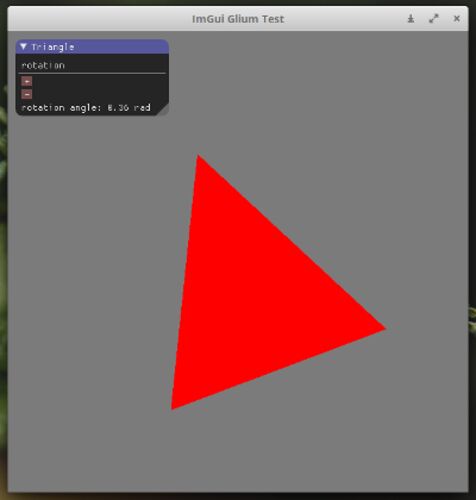
Task: Click the "rotation angle" readout text
Action: point(86,108)
